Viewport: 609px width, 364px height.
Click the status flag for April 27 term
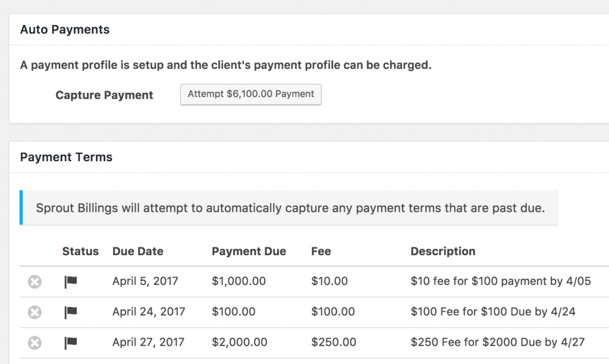point(71,343)
